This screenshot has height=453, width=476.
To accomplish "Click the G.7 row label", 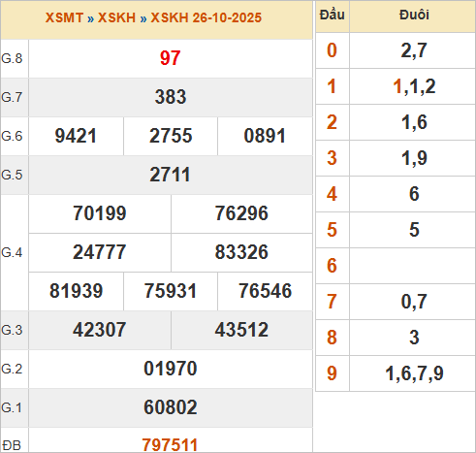I will click(x=12, y=97).
